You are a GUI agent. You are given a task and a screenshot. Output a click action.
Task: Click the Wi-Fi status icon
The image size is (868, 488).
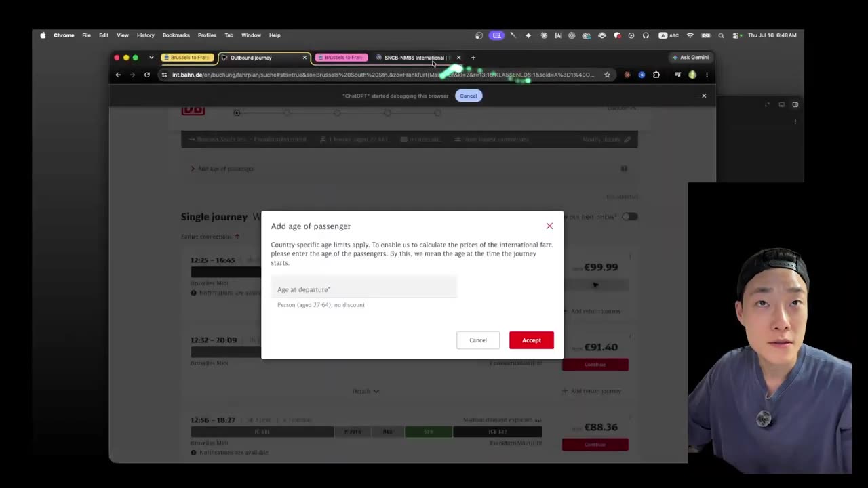pos(690,35)
